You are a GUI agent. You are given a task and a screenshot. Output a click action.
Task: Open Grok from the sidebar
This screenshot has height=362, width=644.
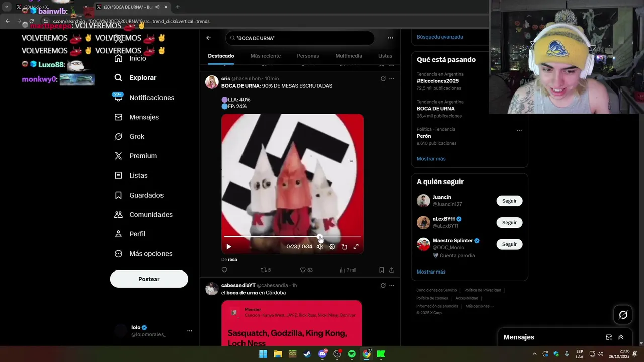(x=130, y=136)
